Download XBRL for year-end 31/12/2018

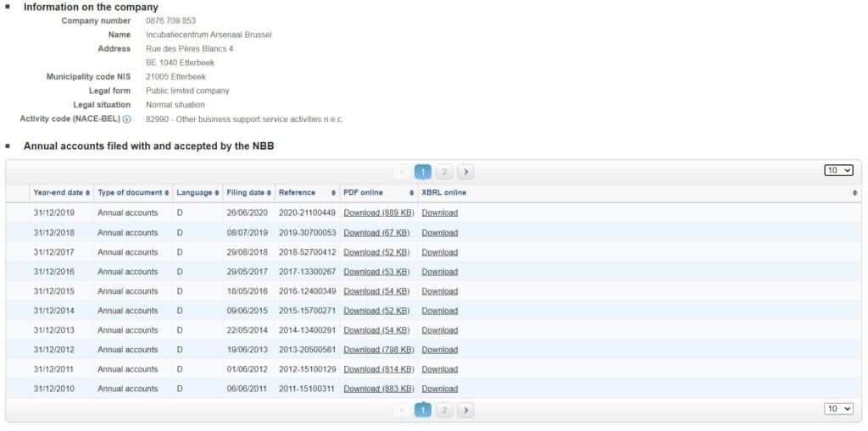tap(439, 233)
